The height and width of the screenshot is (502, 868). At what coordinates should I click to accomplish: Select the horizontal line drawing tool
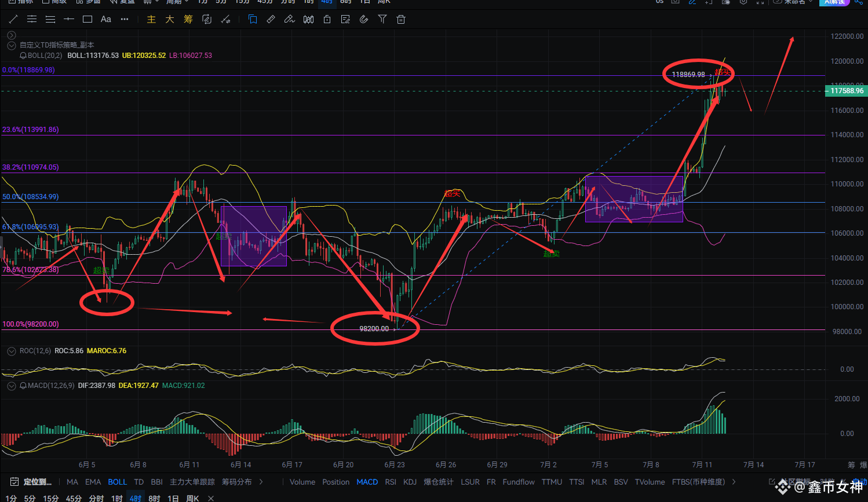click(69, 19)
